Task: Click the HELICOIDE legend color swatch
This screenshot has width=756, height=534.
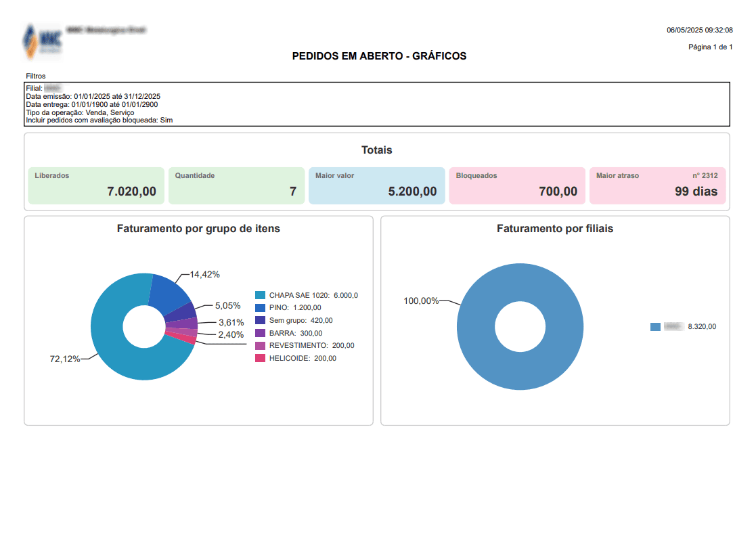Action: click(x=260, y=358)
